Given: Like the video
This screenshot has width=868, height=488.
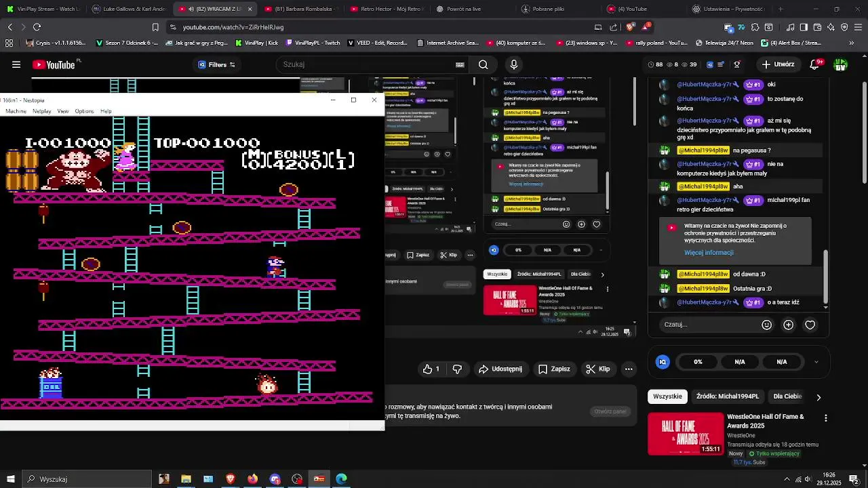Looking at the screenshot, I should (431, 369).
